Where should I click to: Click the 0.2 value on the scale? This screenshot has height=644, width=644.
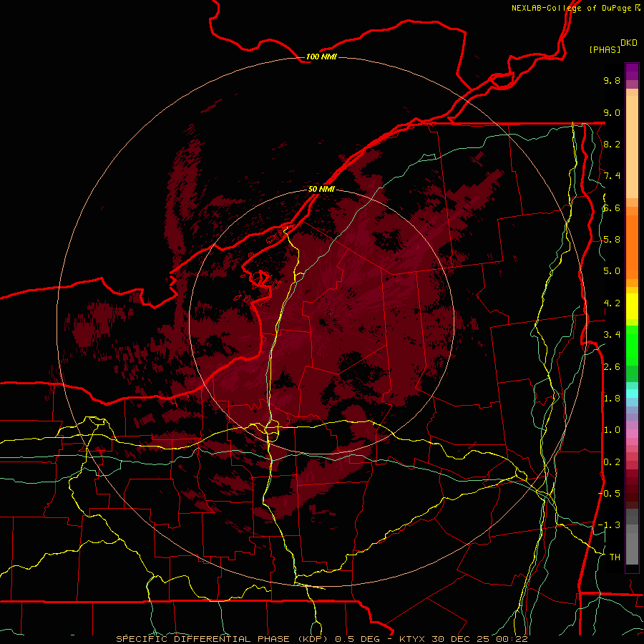click(612, 462)
